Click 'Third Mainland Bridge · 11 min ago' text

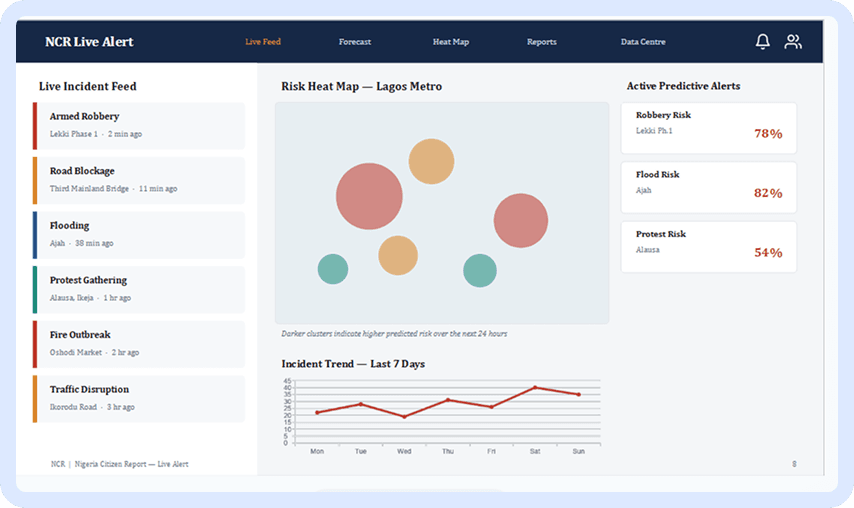(x=113, y=188)
